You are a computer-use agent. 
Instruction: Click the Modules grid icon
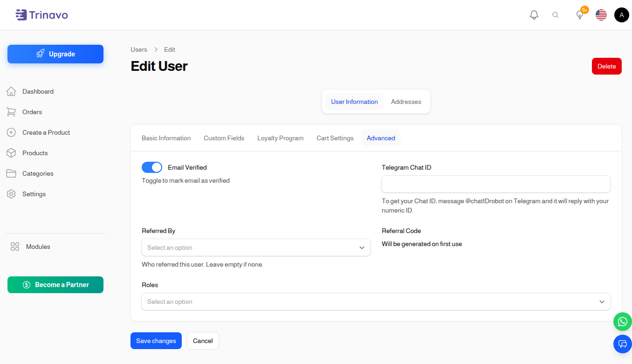(x=15, y=247)
